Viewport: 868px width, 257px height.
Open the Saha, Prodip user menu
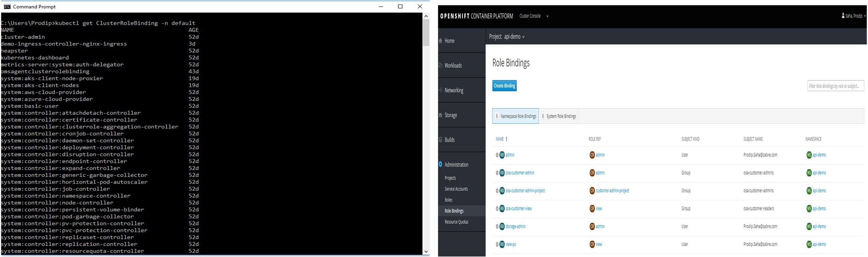point(854,15)
